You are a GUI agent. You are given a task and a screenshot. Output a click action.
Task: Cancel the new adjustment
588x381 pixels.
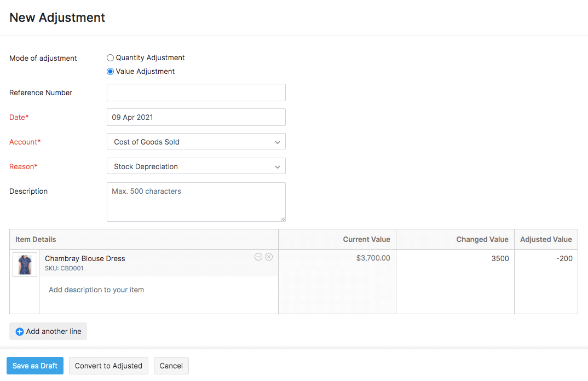click(171, 366)
